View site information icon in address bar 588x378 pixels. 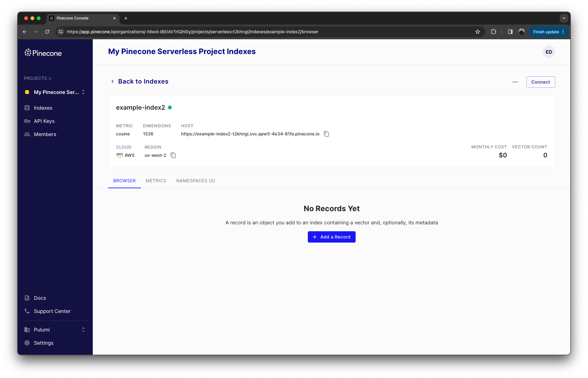click(x=61, y=32)
